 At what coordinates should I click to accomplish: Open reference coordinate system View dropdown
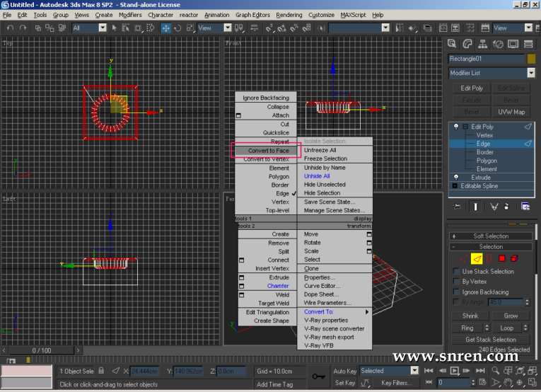click(228, 28)
